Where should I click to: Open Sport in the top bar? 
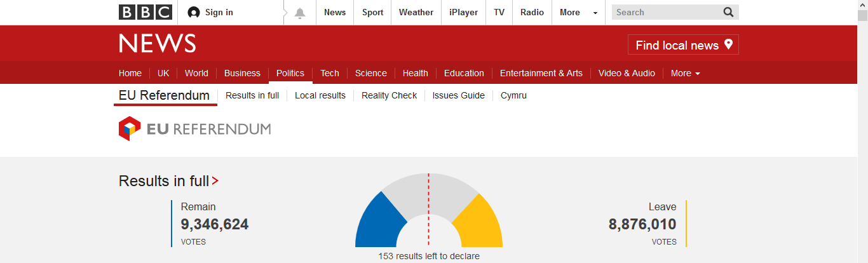tap(372, 12)
